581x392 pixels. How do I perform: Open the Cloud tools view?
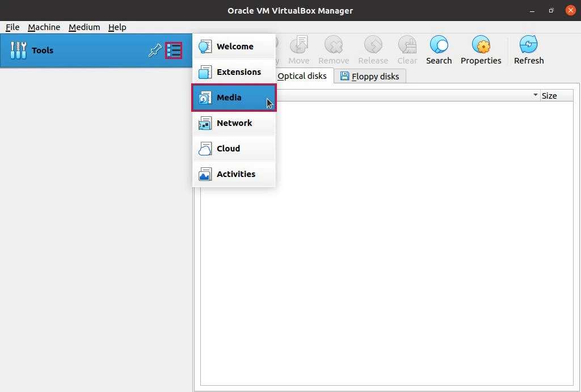coord(229,148)
